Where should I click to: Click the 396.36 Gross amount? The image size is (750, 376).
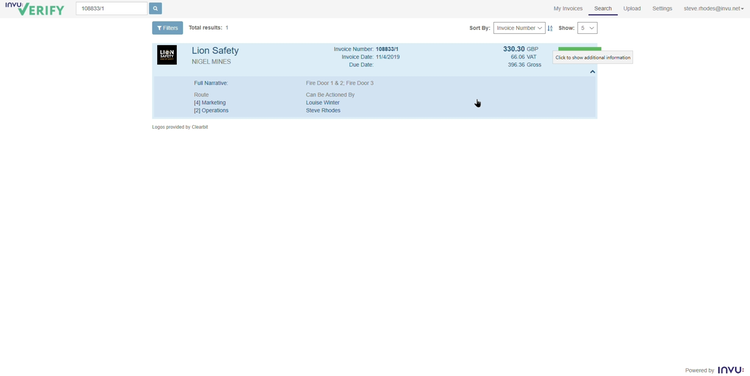point(525,65)
